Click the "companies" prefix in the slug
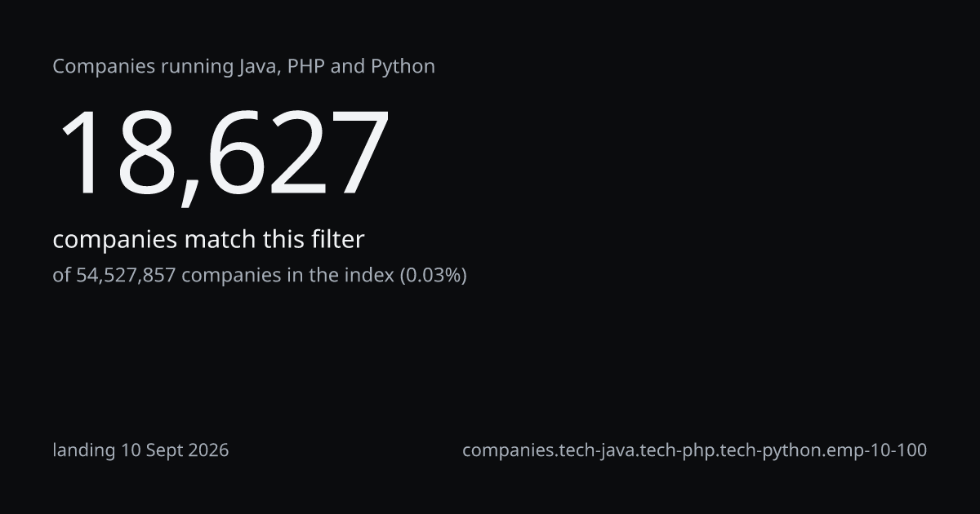Viewport: 980px width, 514px height. 506,450
